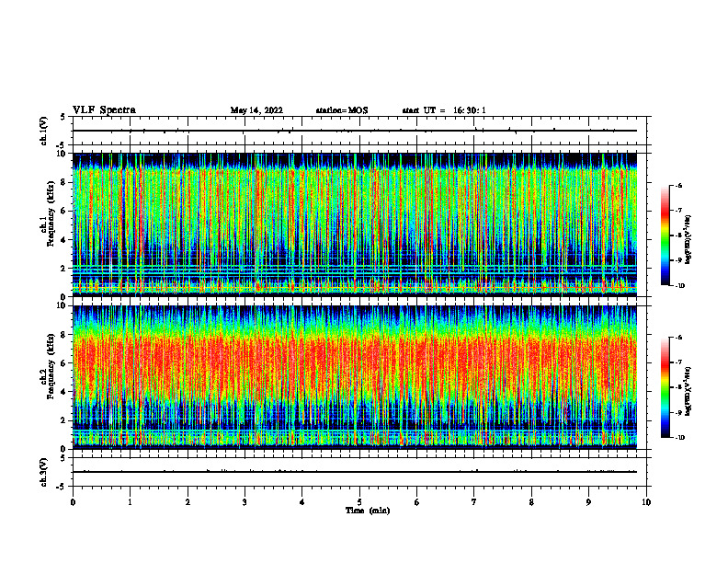Click the "-6" tick on ch.1 colorbar
Viewport: 728px width, 563px height.
[678, 185]
